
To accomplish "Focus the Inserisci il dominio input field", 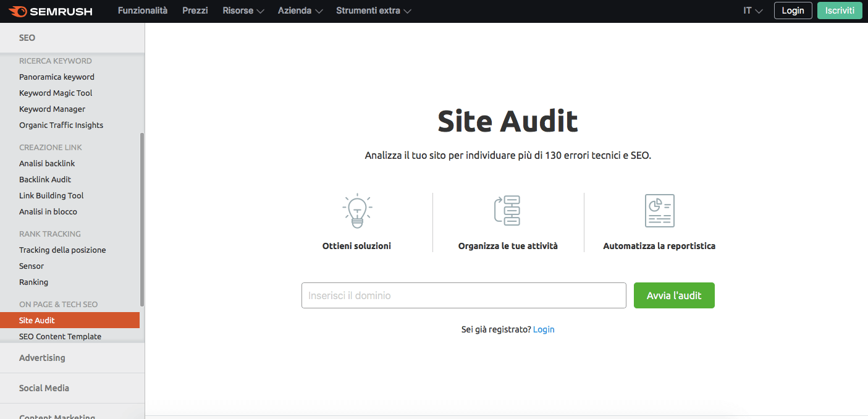I will [463, 295].
